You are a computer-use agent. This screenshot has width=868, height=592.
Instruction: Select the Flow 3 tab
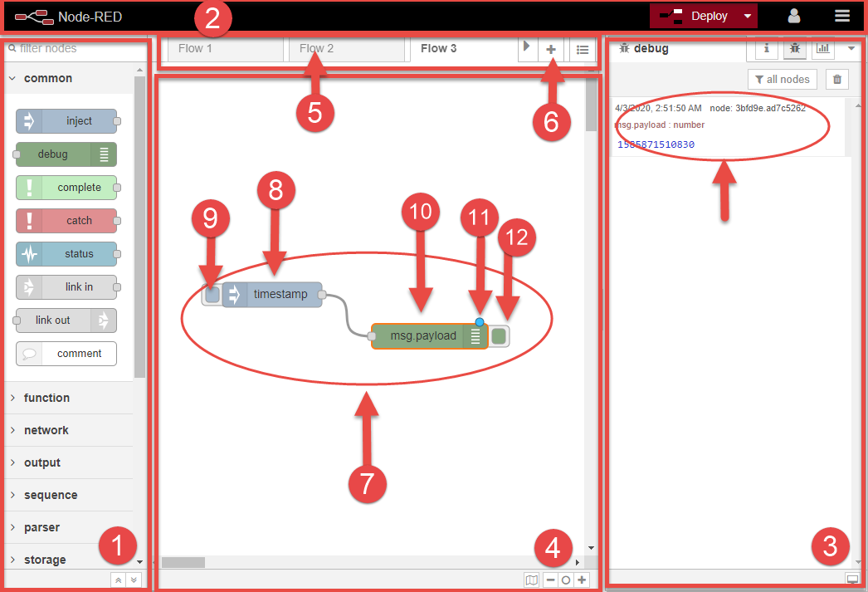464,49
